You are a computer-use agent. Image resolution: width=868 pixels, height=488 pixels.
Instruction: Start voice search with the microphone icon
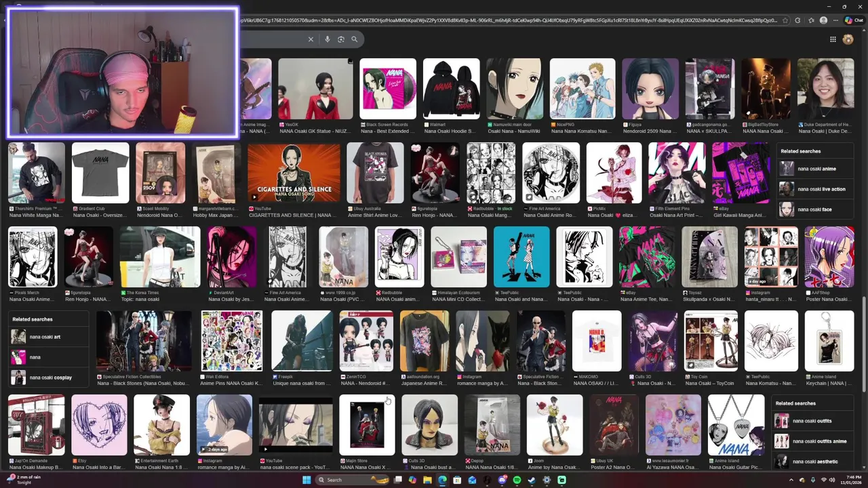coord(327,39)
